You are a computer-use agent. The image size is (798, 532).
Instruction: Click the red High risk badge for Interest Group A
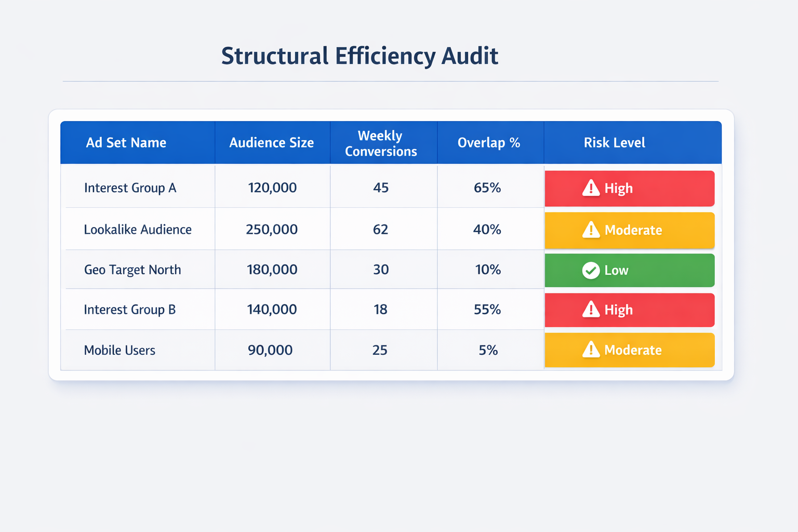[x=629, y=189]
